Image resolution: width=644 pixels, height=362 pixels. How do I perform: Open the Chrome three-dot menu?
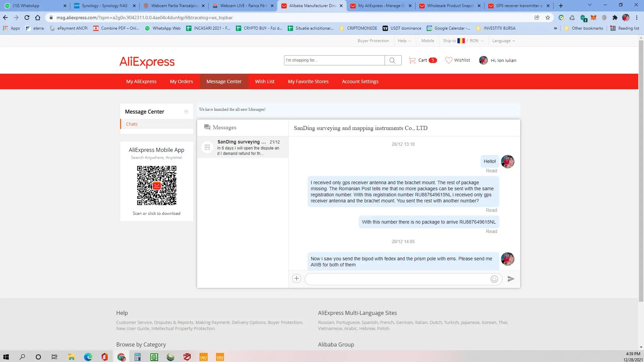click(x=637, y=18)
